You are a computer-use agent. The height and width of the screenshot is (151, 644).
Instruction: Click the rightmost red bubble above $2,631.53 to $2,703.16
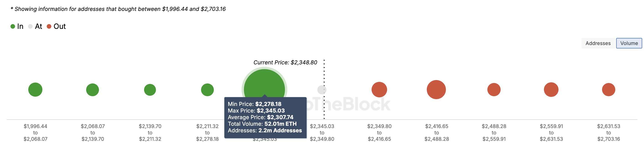coord(608,89)
